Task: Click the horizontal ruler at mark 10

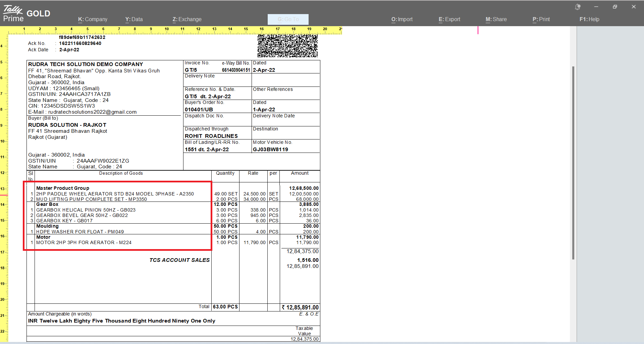Action: [x=167, y=30]
